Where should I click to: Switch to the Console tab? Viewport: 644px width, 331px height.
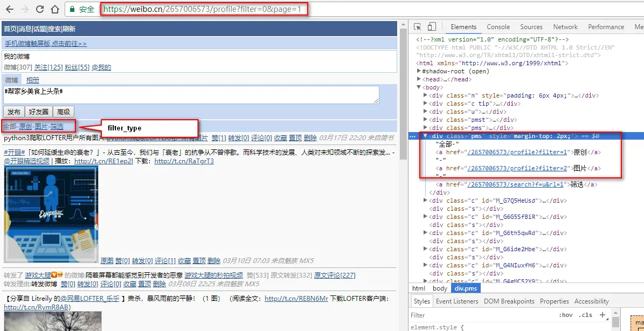pos(498,27)
